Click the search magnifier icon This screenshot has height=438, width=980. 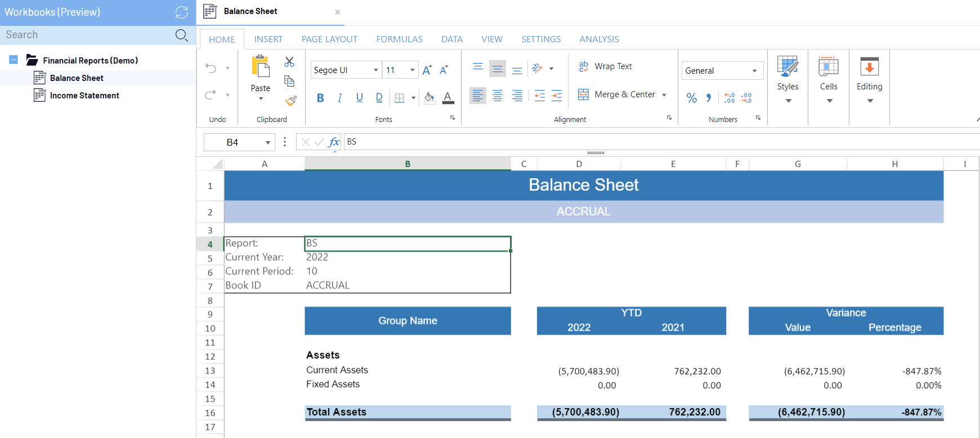[x=181, y=35]
